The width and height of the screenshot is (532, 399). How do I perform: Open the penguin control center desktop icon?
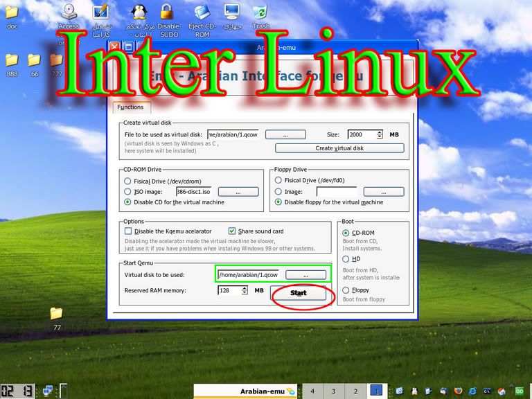click(139, 12)
